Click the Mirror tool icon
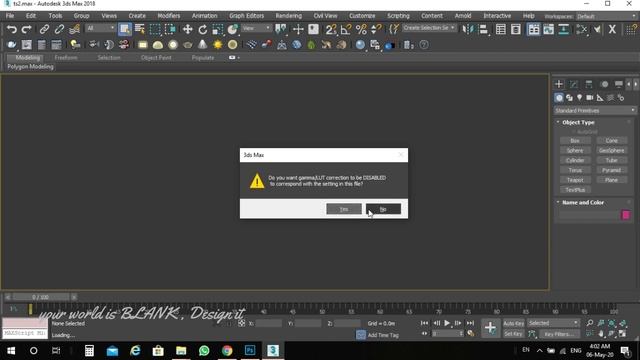The width and height of the screenshot is (640, 360). (468, 29)
